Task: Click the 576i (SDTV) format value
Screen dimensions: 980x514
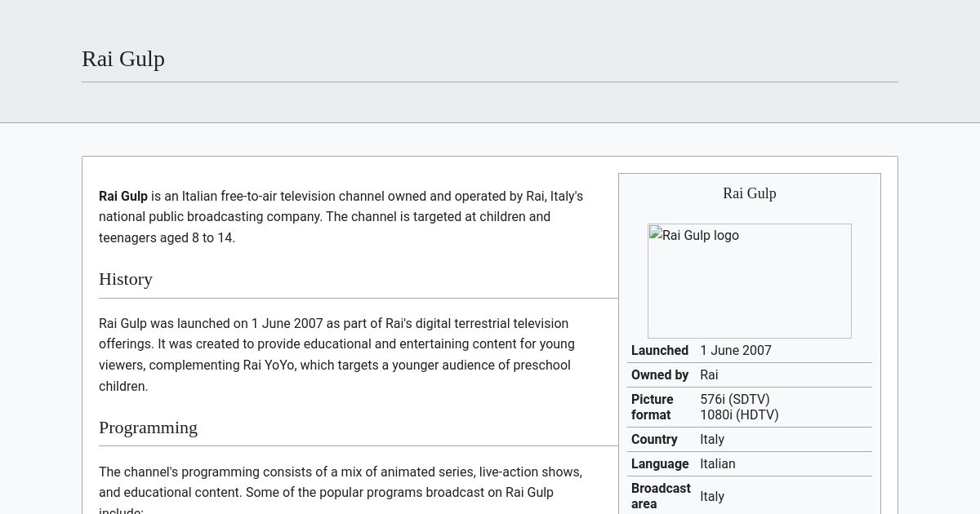Action: tap(735, 399)
